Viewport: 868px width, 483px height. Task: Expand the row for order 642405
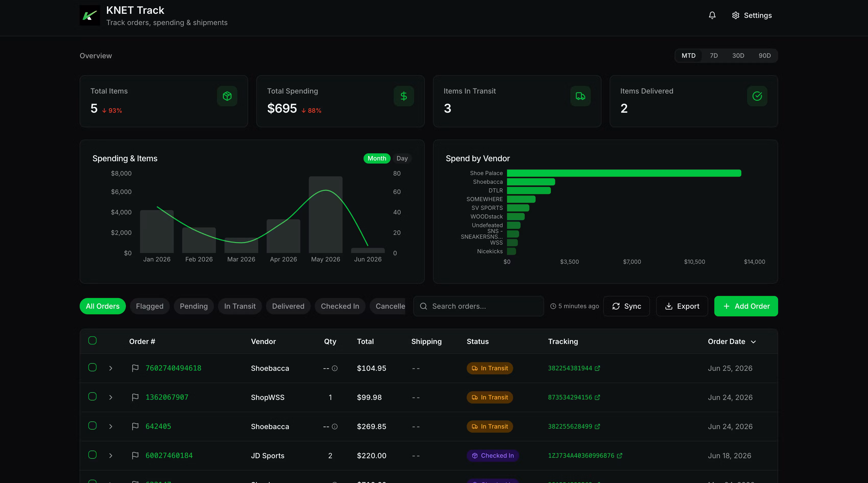[111, 426]
